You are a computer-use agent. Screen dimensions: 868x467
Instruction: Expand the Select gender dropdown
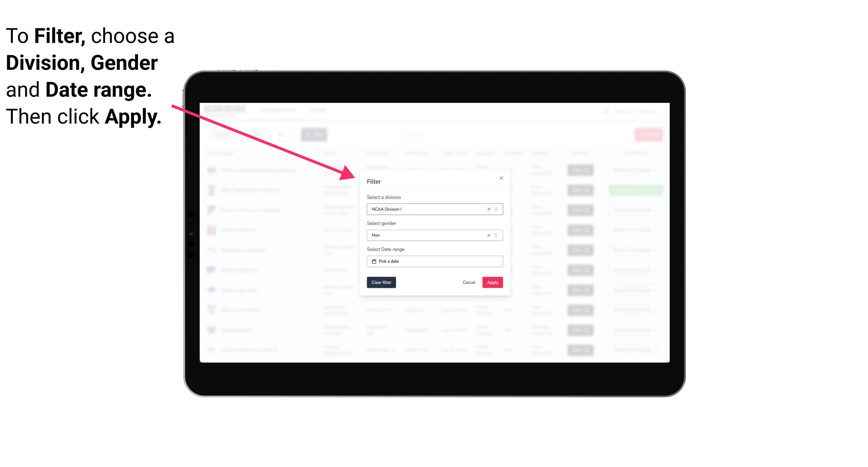pos(496,235)
